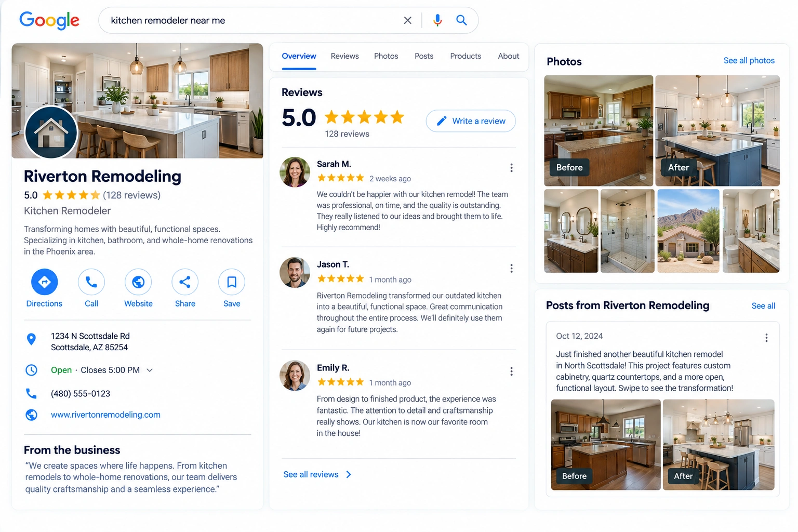Open the Website globe icon button
798x532 pixels.
138,282
